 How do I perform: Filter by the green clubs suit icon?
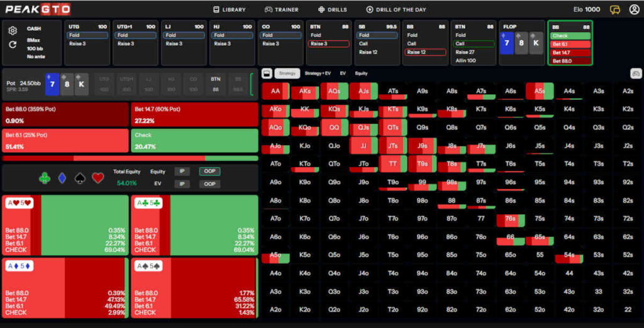44,178
